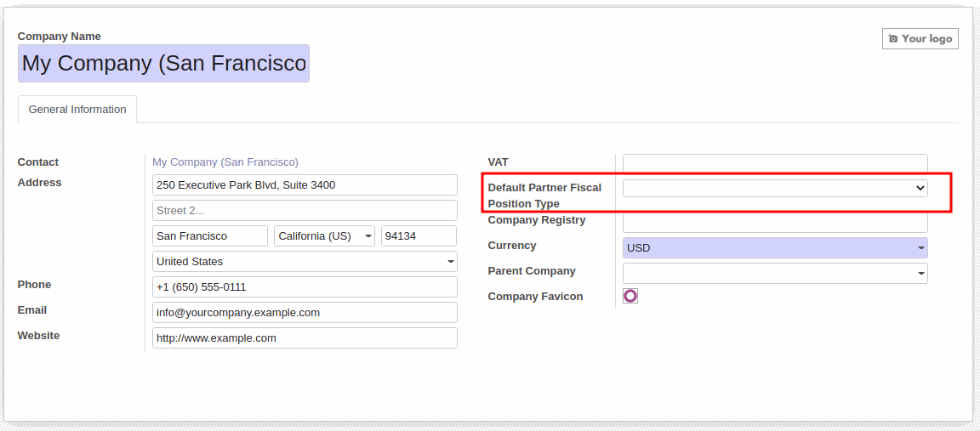This screenshot has height=431, width=980.
Task: Open My Company (San Francisco) contact link
Action: coord(225,162)
